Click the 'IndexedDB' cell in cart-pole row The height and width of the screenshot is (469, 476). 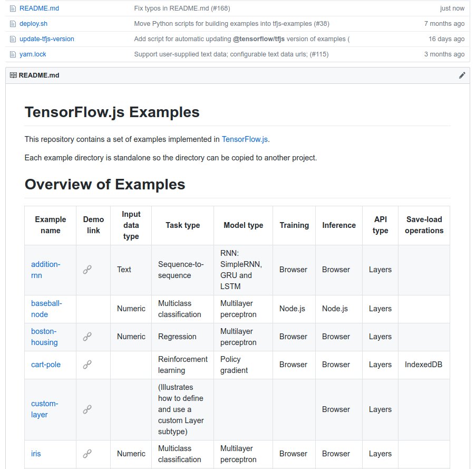click(x=423, y=365)
